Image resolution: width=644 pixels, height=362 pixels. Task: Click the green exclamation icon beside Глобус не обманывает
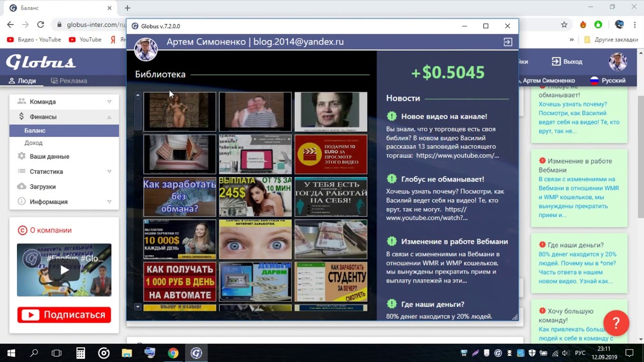pyautogui.click(x=391, y=178)
